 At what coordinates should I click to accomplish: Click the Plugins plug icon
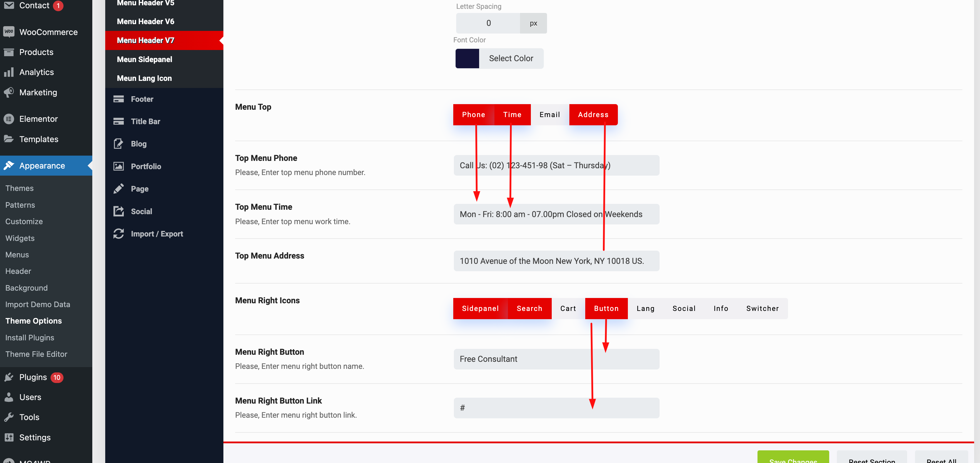tap(9, 377)
